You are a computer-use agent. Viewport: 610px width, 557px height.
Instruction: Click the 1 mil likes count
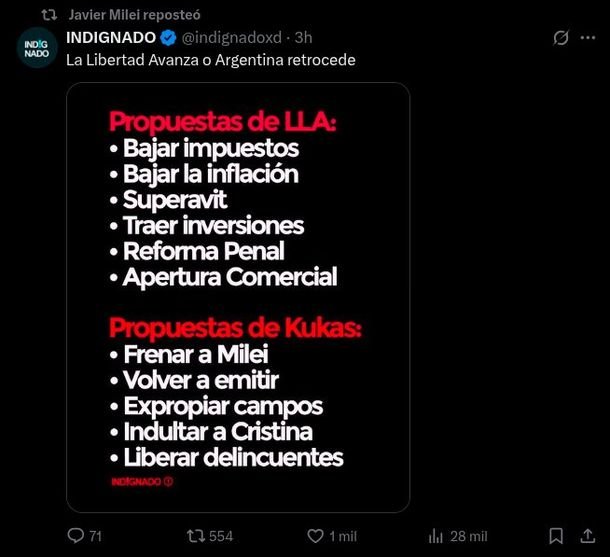pyautogui.click(x=342, y=536)
